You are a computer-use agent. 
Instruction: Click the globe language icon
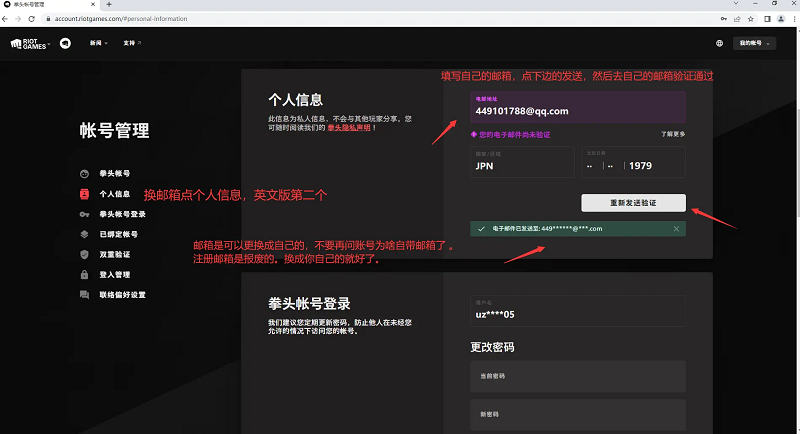point(719,43)
